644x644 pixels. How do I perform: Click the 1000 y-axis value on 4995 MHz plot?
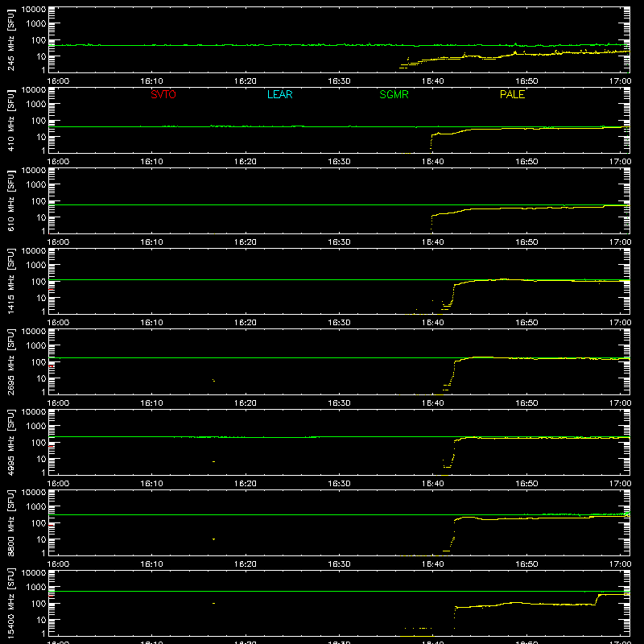[36, 427]
